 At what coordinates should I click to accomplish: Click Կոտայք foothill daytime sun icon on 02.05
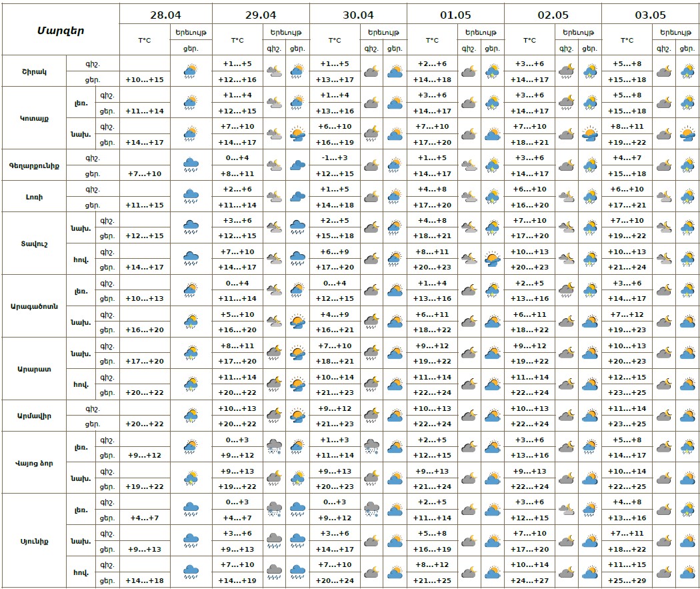click(x=589, y=134)
